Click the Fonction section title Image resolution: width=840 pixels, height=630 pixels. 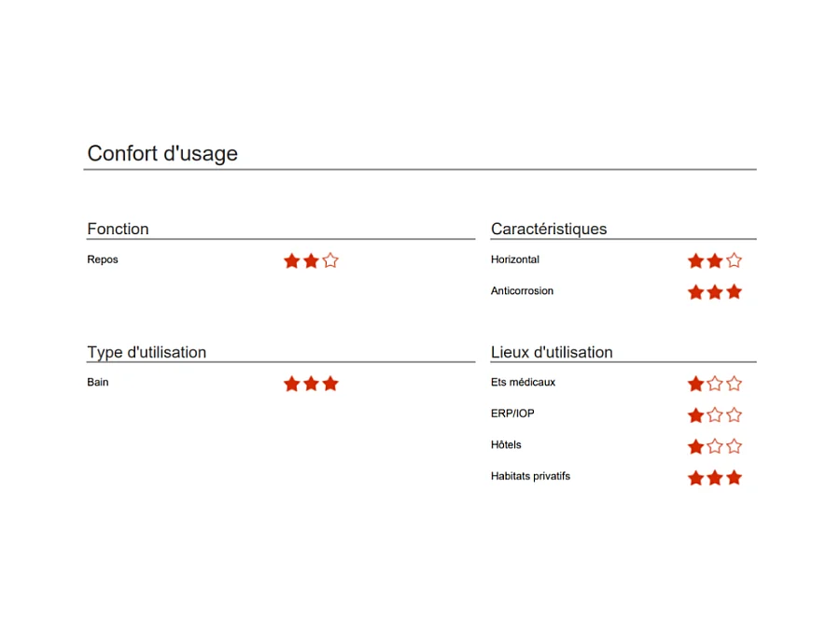coord(118,229)
